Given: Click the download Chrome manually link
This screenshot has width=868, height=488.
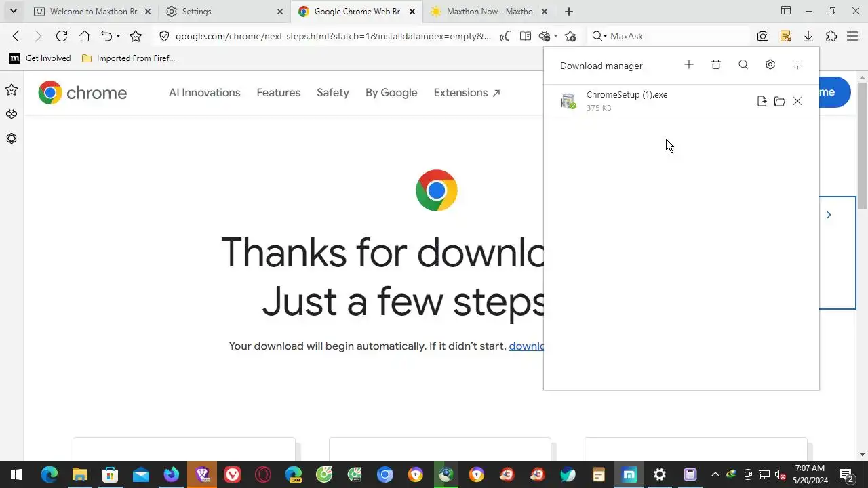Looking at the screenshot, I should click(x=526, y=346).
